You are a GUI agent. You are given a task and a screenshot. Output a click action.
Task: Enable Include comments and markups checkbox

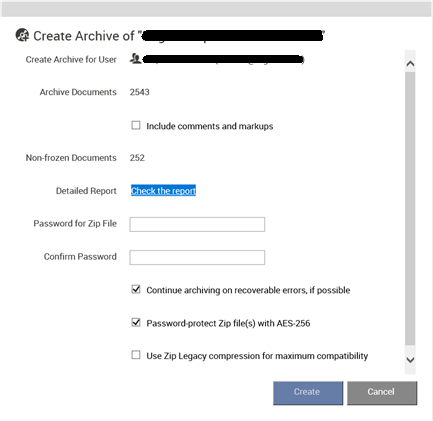click(136, 125)
